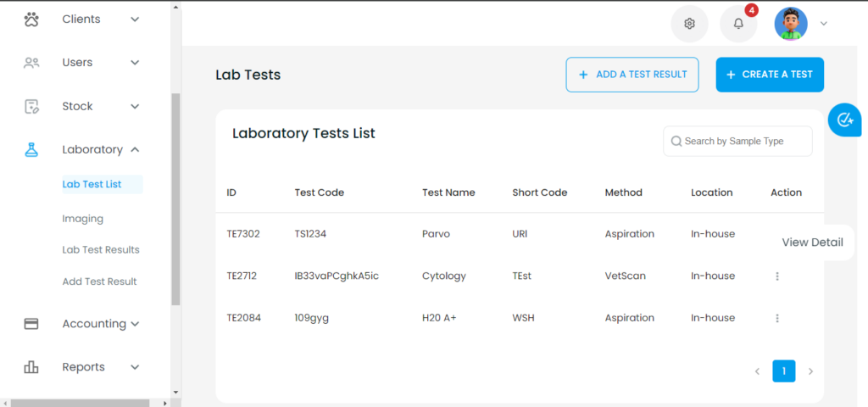
Task: Open the notifications bell icon
Action: tap(738, 24)
